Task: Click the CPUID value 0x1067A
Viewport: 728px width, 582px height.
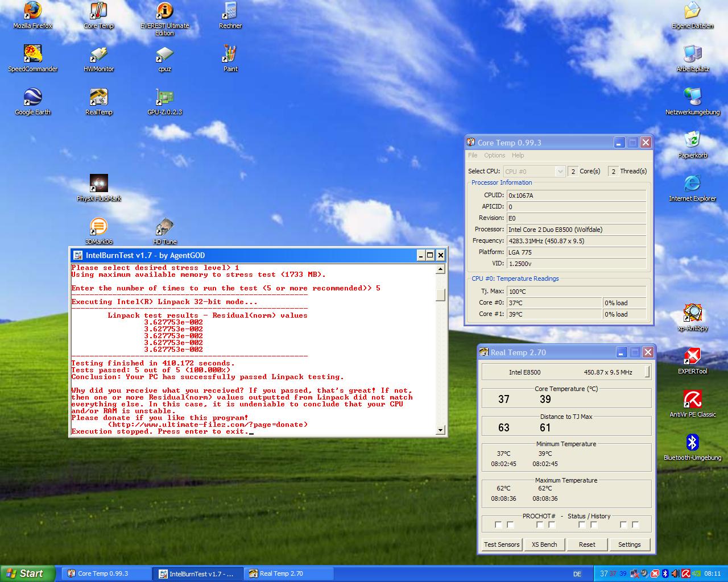Action: pyautogui.click(x=576, y=196)
